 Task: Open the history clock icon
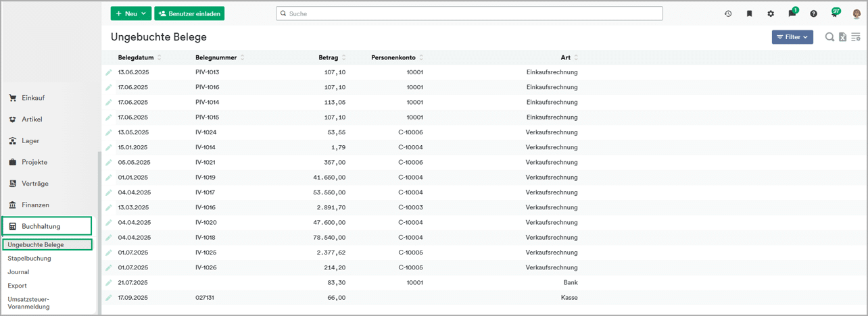coord(728,14)
